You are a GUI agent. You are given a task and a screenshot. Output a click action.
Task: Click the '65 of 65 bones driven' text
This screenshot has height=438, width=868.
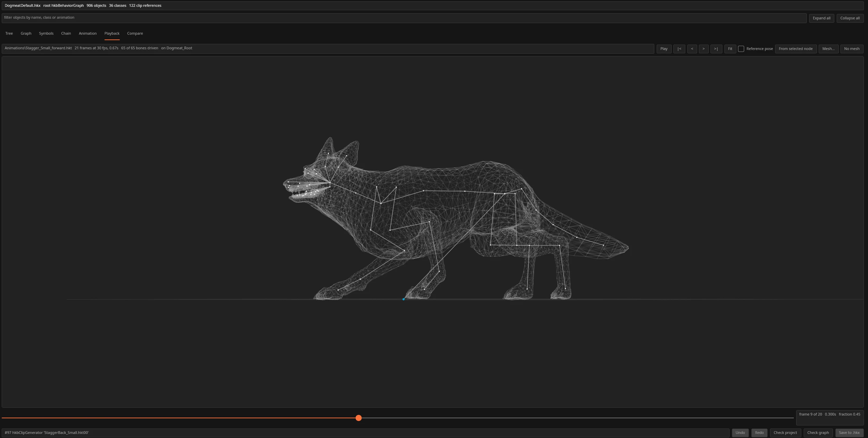[140, 48]
